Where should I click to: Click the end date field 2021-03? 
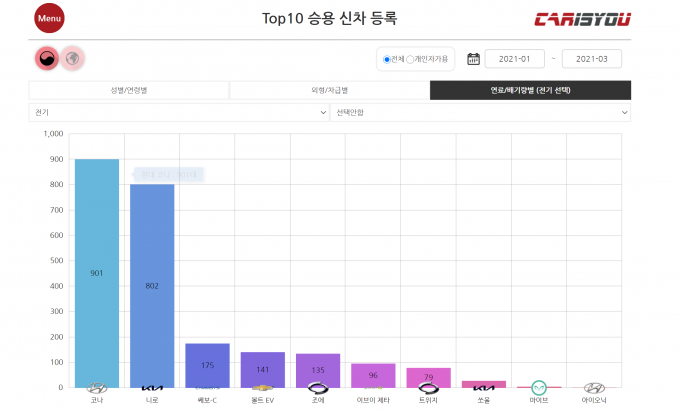tap(592, 59)
